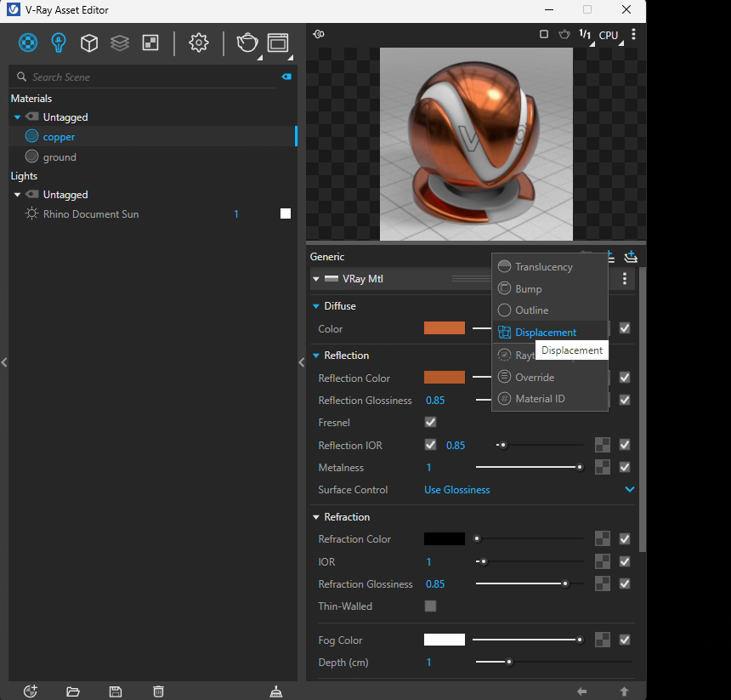Select the copper material

tap(153, 136)
